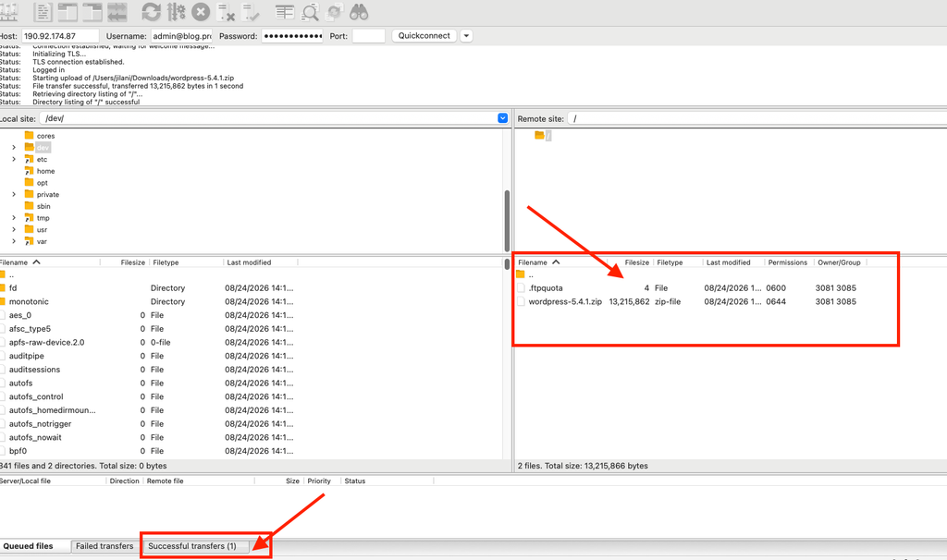
Task: Toggle the remote directory tree icon
Action: (x=92, y=12)
